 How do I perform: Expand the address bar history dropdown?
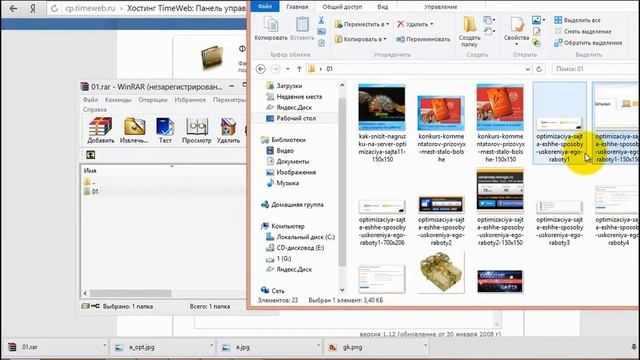point(527,69)
